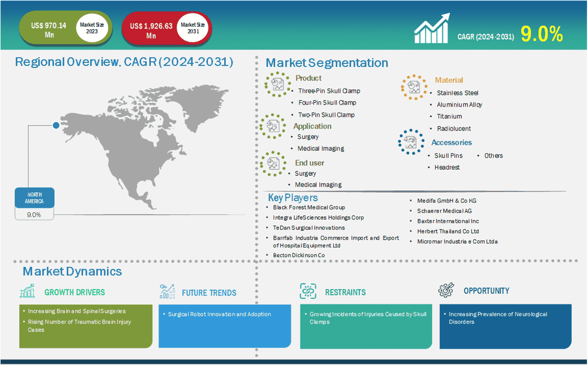
Task: Select Three-Pin Skull Clamp
Action: coord(329,91)
